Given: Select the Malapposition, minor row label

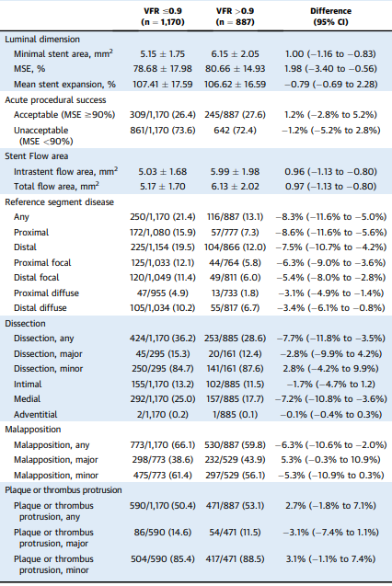Looking at the screenshot, I should pyautogui.click(x=56, y=476).
